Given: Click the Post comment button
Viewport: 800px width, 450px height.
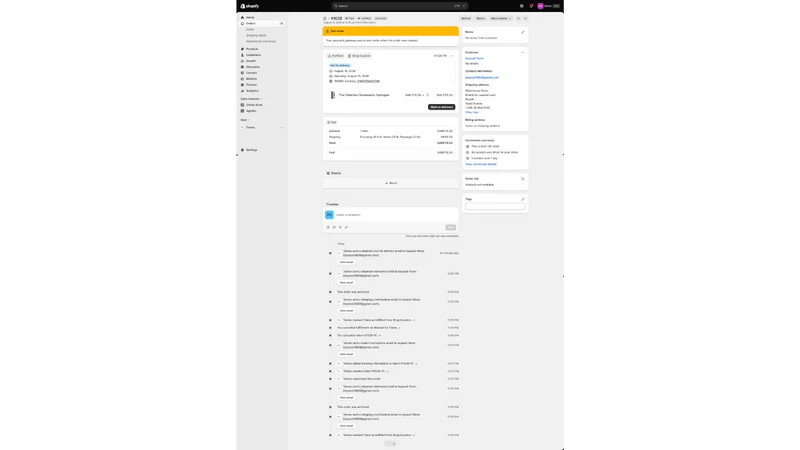Looking at the screenshot, I should pos(451,228).
